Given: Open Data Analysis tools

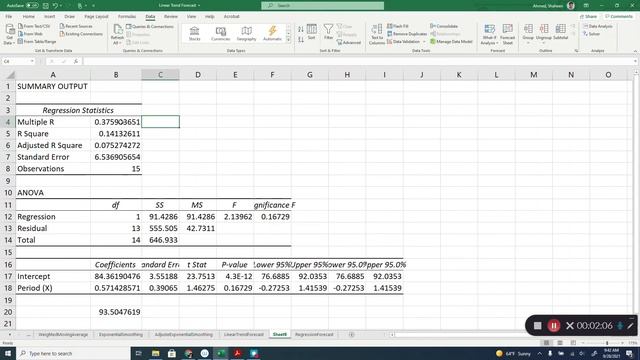Looking at the screenshot, I should coord(598,26).
